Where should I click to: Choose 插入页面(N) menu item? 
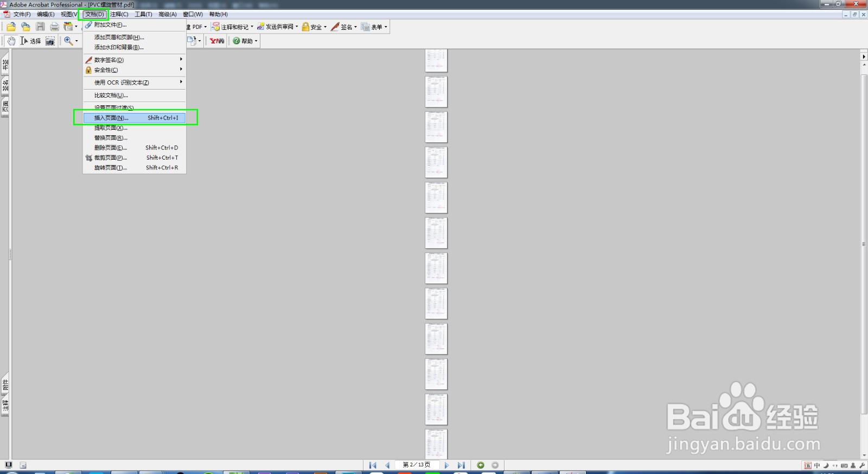[134, 118]
